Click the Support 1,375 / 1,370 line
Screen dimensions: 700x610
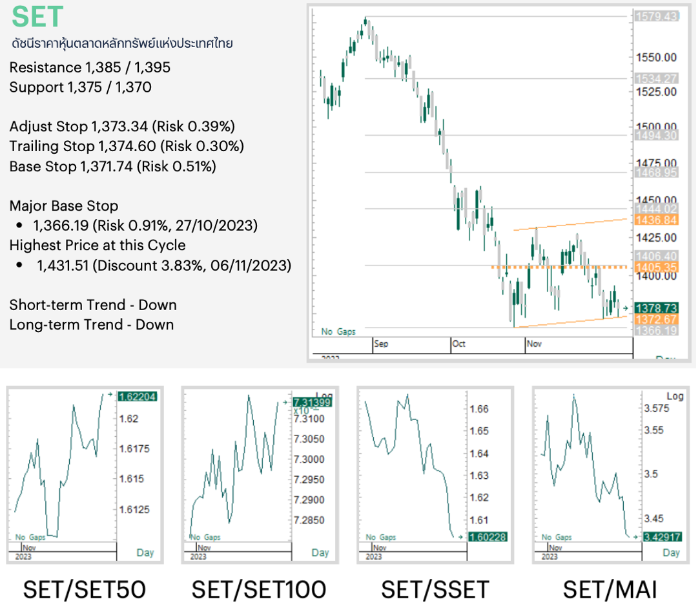pos(80,87)
